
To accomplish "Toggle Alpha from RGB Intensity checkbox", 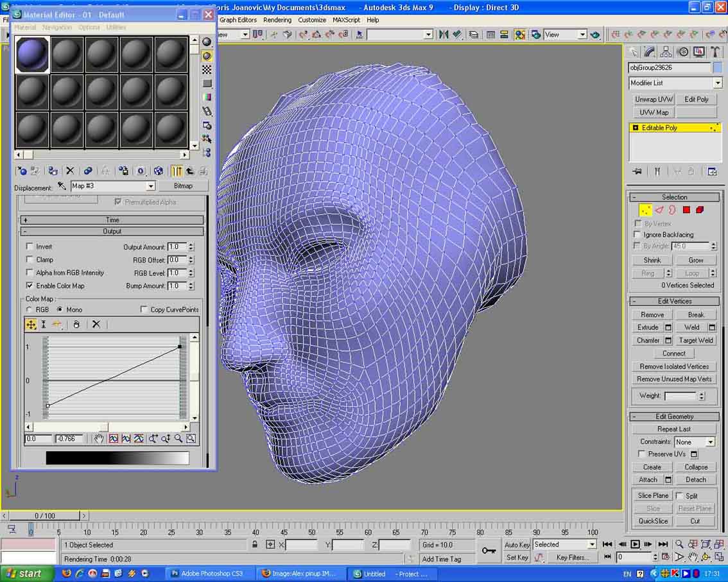I will pyautogui.click(x=30, y=273).
